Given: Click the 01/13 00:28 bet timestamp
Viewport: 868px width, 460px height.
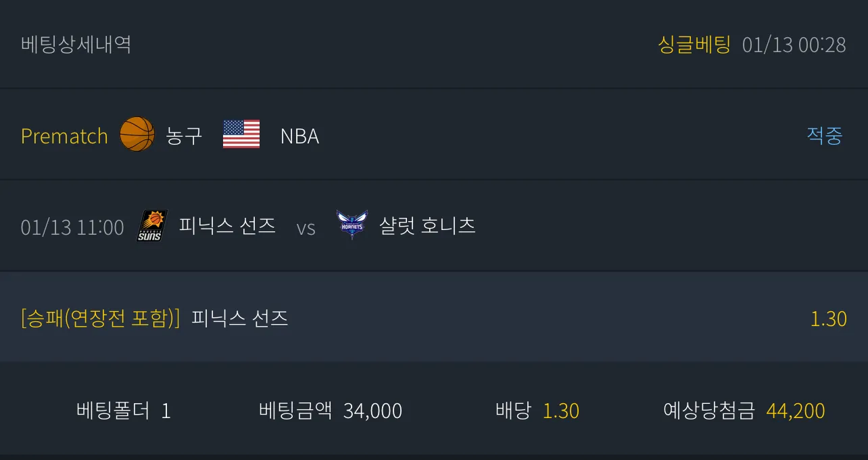Looking at the screenshot, I should tap(794, 45).
